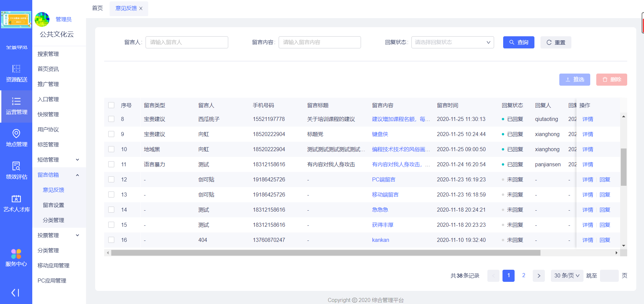Open 全景导览 in the blue sidebar

coord(16,47)
